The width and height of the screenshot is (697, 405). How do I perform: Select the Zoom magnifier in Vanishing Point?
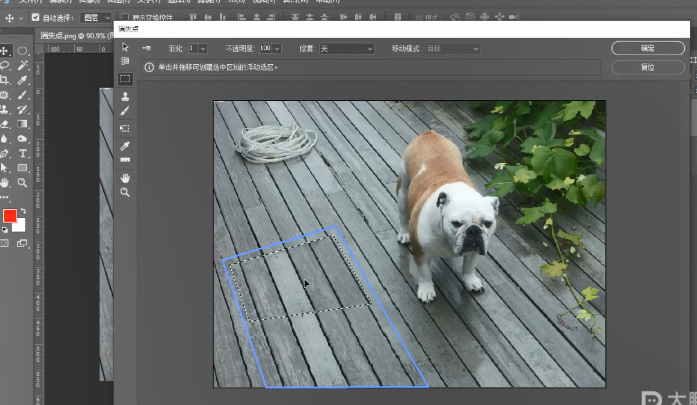tap(125, 191)
